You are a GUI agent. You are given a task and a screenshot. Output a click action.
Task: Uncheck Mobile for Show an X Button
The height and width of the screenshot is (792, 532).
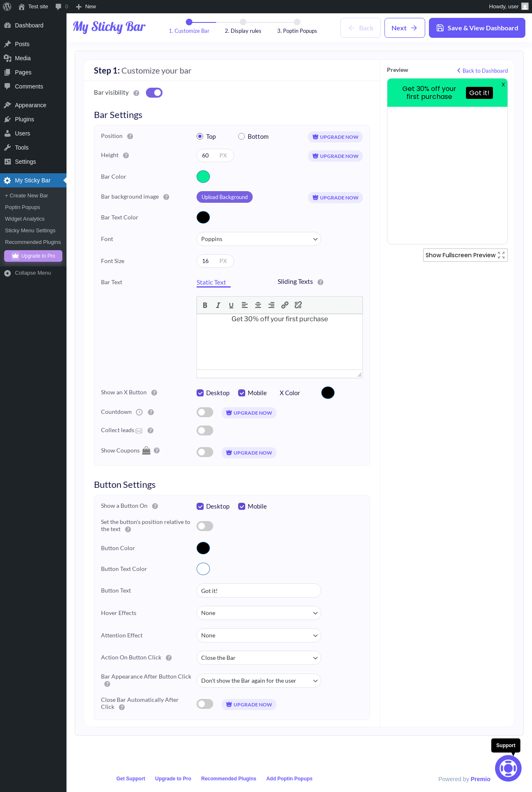click(242, 393)
